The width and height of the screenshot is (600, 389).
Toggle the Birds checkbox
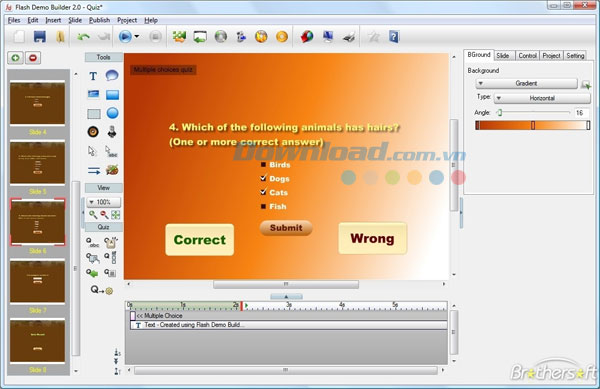tap(263, 164)
